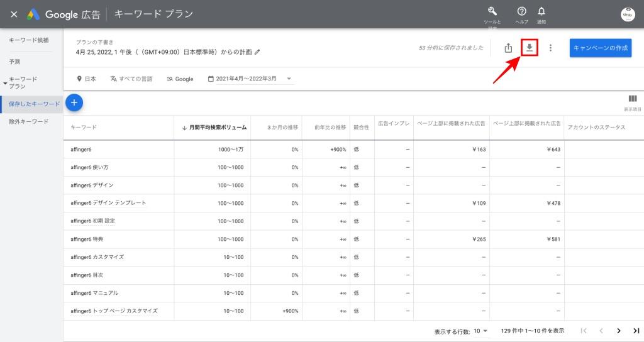Edit plan name with pencil icon
Viewport: 644px width, 342px height.
tap(257, 52)
